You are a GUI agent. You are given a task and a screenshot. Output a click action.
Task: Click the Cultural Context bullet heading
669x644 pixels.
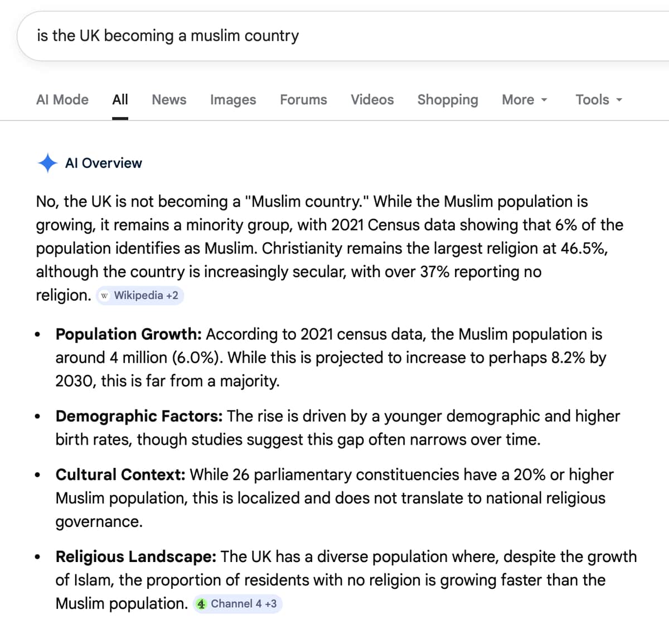click(120, 474)
